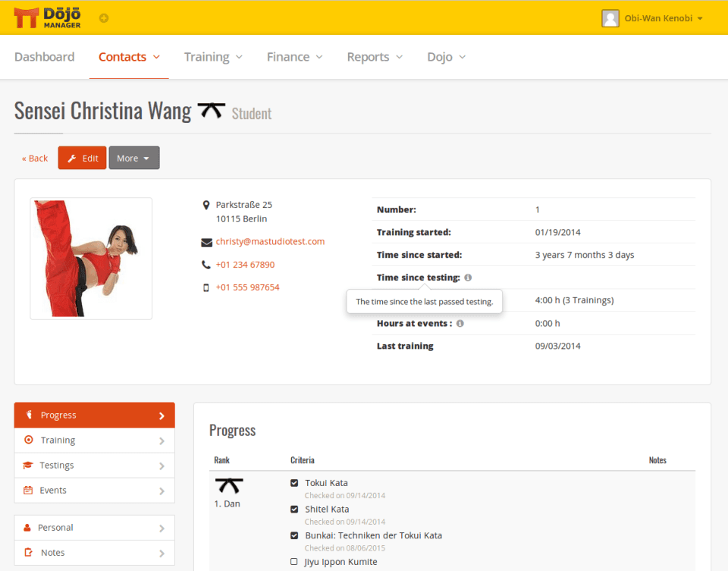
Task: Click the student profile photo thumbnail
Action: click(x=91, y=259)
